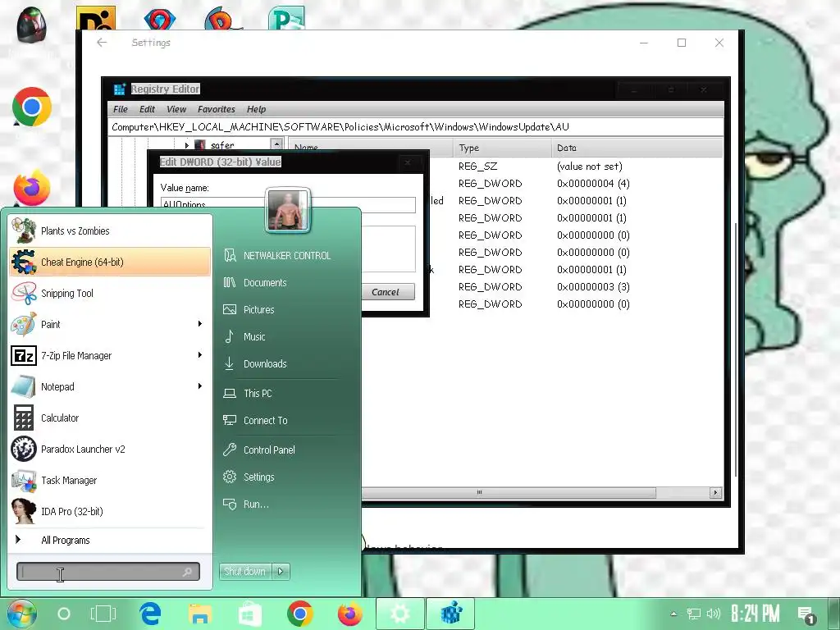This screenshot has height=630, width=840.
Task: Launch IDA Pro (32-bit)
Action: point(110,511)
